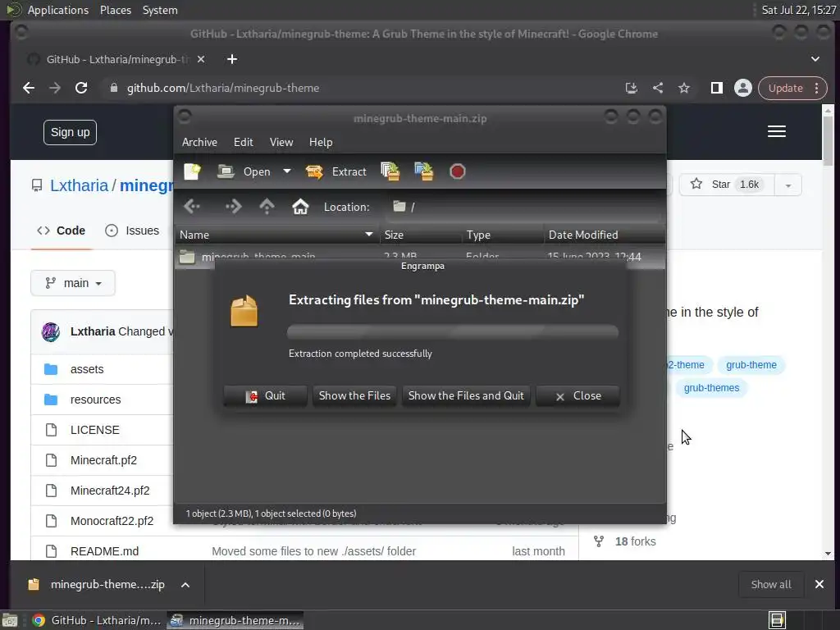The image size is (840, 630).
Task: Bookmark this page with star icon
Action: click(684, 88)
